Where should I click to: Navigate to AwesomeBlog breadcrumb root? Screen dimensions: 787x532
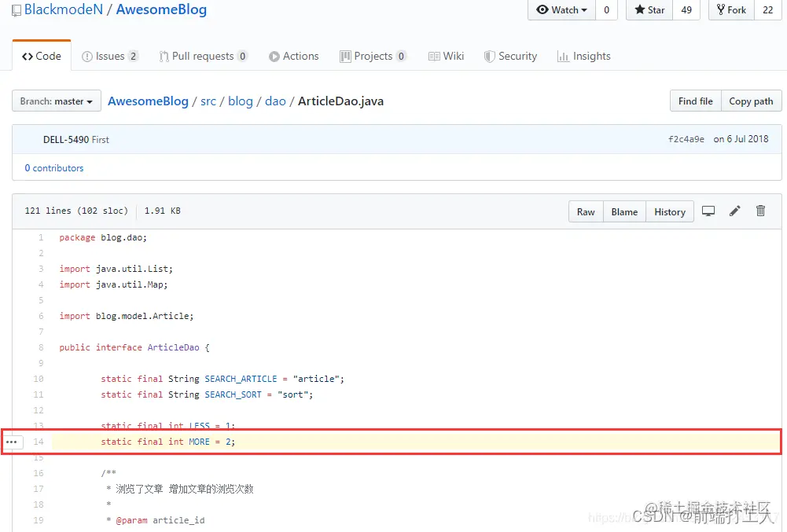coord(148,101)
